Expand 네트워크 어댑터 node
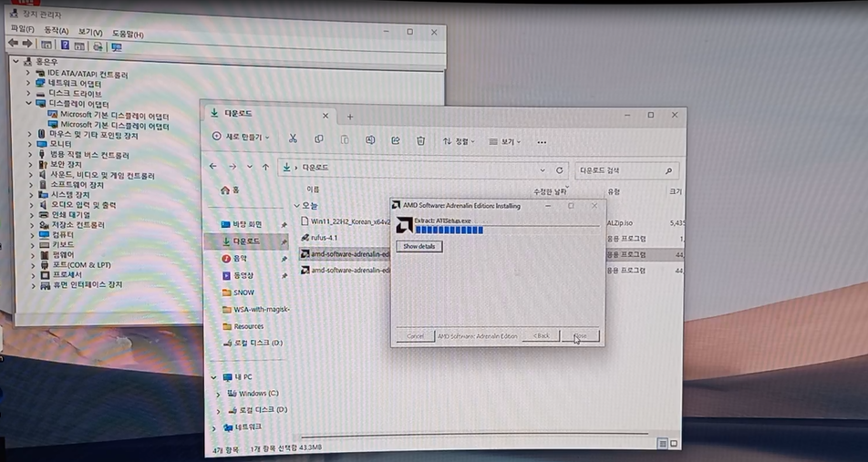This screenshot has height=462, width=868. pos(28,82)
